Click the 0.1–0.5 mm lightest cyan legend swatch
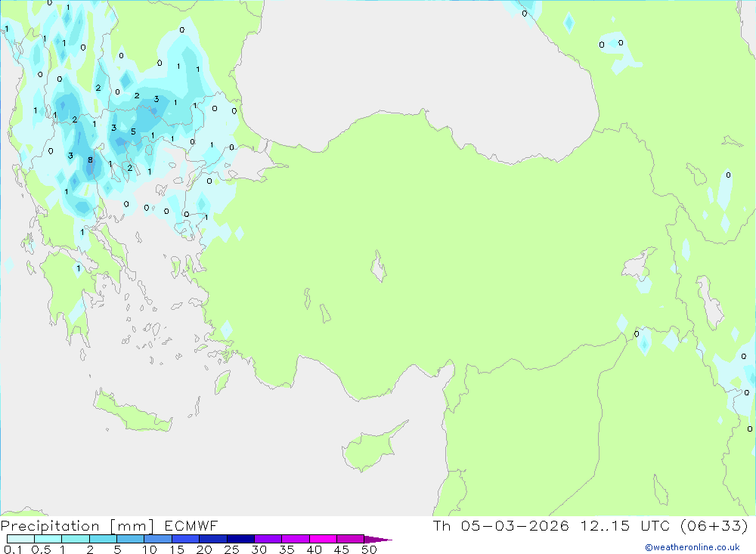This screenshot has width=756, height=554. coord(20,539)
